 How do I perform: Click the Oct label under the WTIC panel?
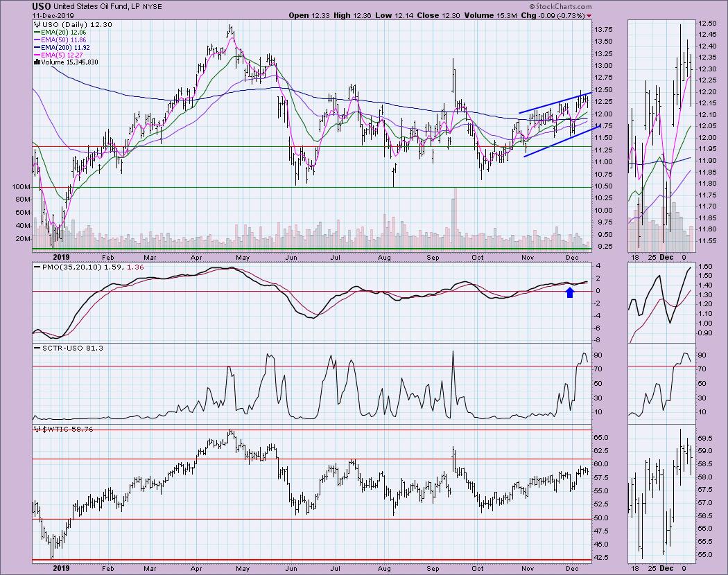(477, 569)
